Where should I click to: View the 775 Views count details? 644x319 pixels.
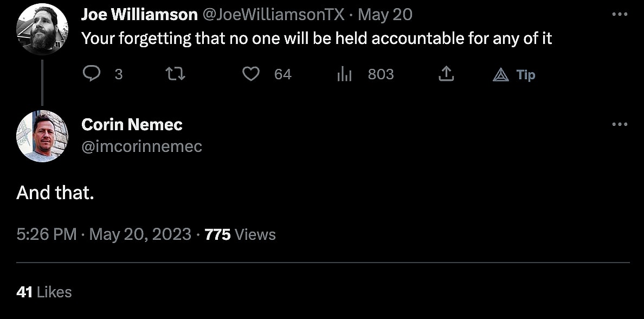240,234
